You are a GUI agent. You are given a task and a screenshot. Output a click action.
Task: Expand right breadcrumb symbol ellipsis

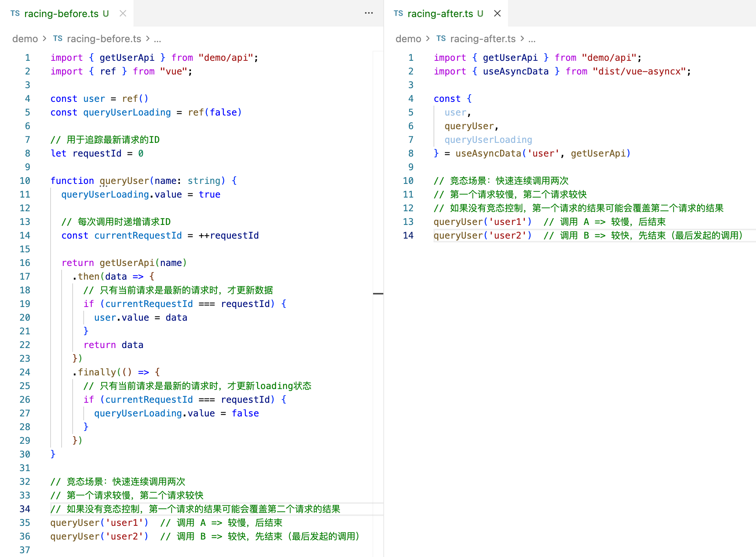pyautogui.click(x=532, y=39)
